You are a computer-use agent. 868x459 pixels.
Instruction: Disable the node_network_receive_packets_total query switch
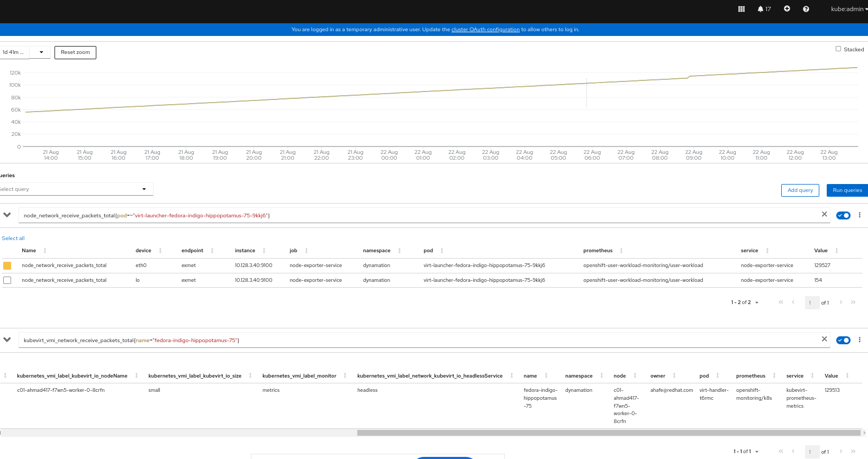(x=843, y=215)
